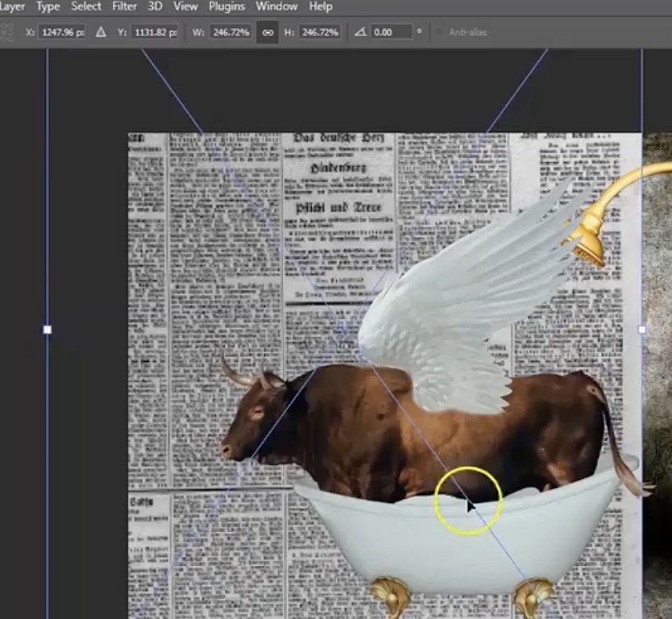Open the Layer menu
Viewport: 672px width, 619px height.
click(x=12, y=6)
